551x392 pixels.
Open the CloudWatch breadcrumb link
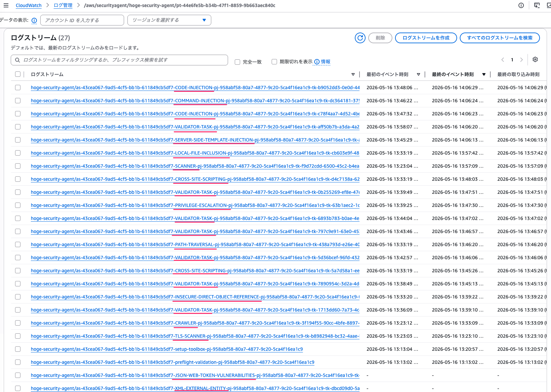tap(29, 5)
